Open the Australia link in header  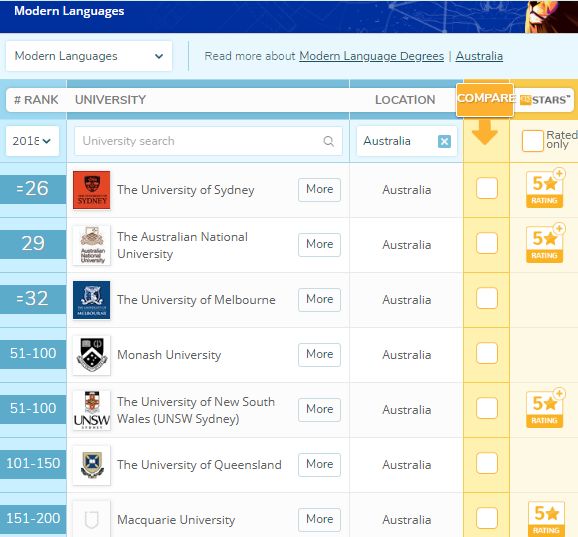pyautogui.click(x=479, y=56)
